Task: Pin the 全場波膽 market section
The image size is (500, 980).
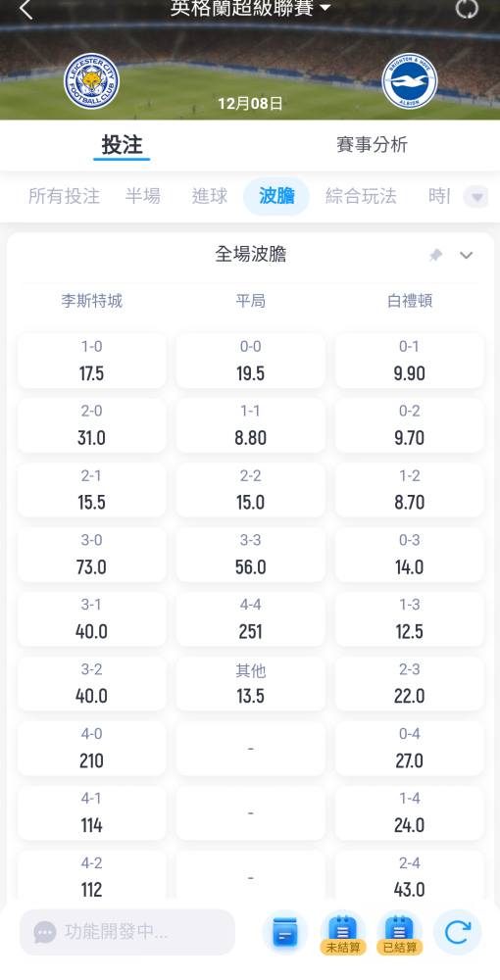Action: pos(435,255)
